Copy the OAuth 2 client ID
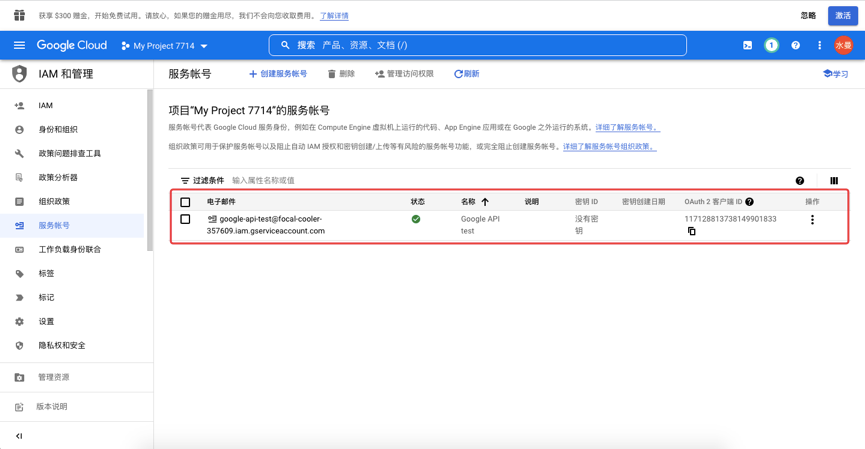 692,231
